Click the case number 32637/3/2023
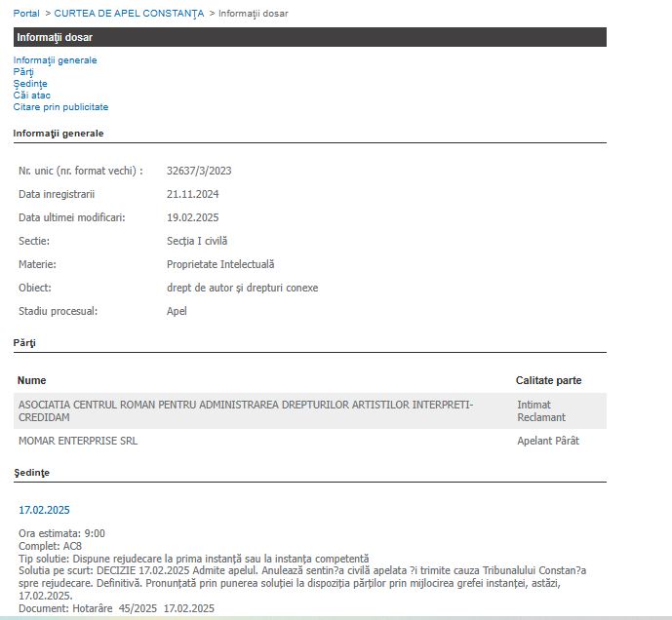This screenshot has height=620, width=672. coord(199,171)
